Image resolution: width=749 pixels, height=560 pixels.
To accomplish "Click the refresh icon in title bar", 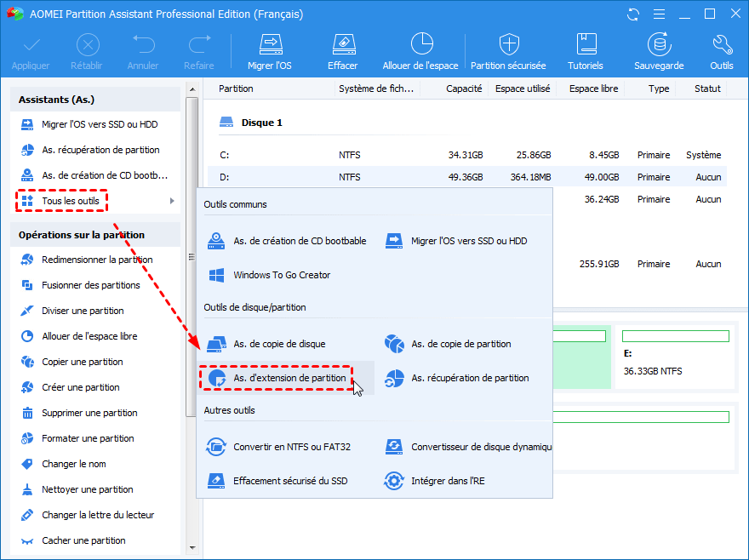I will [633, 14].
